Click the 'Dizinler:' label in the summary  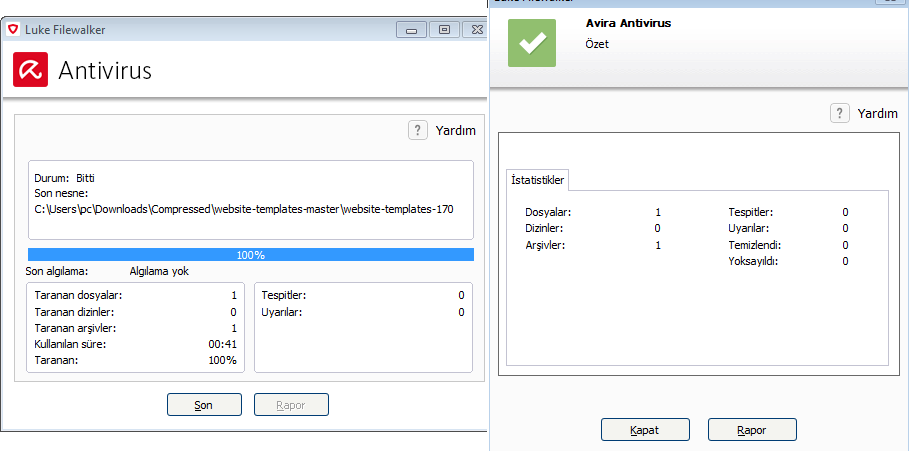544,228
